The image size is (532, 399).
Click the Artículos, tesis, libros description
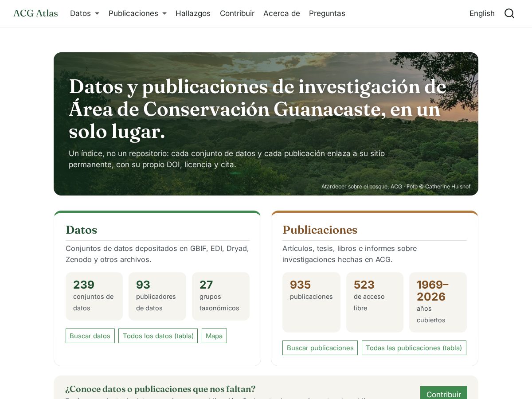(x=349, y=254)
